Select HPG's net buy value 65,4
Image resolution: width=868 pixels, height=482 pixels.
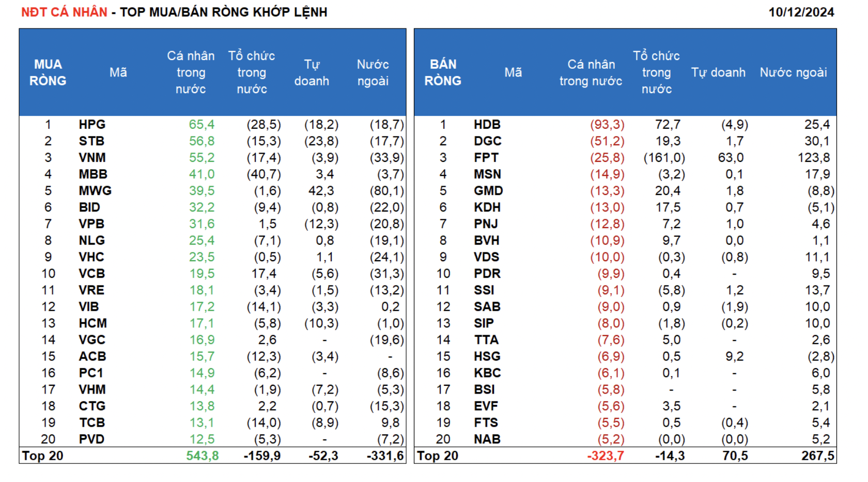(x=202, y=125)
